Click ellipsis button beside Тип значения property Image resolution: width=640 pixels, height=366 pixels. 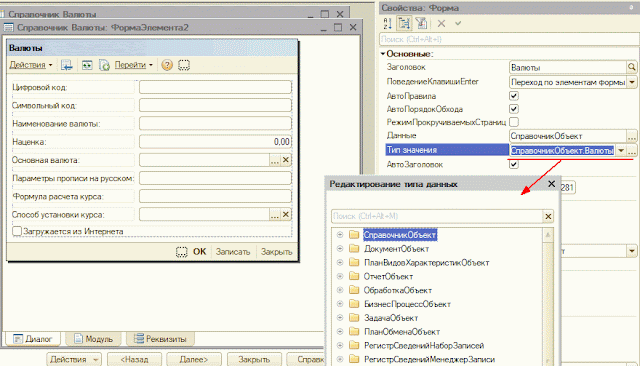point(631,150)
